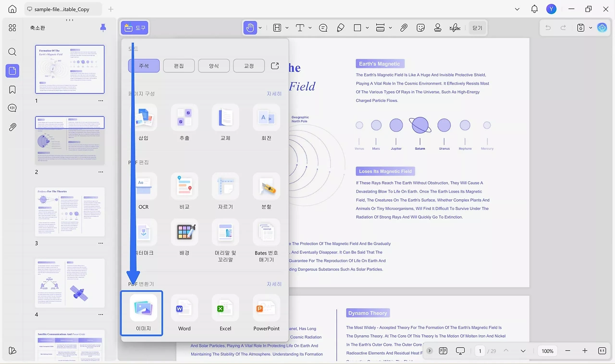This screenshot has width=615, height=364.
Task: Open the 비교 compare tool
Action: point(184,191)
